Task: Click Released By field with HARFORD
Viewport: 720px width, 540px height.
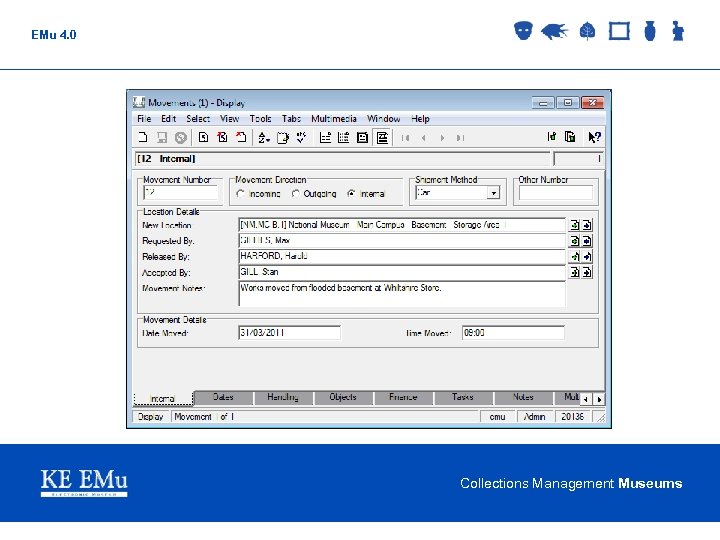Action: (x=402, y=256)
